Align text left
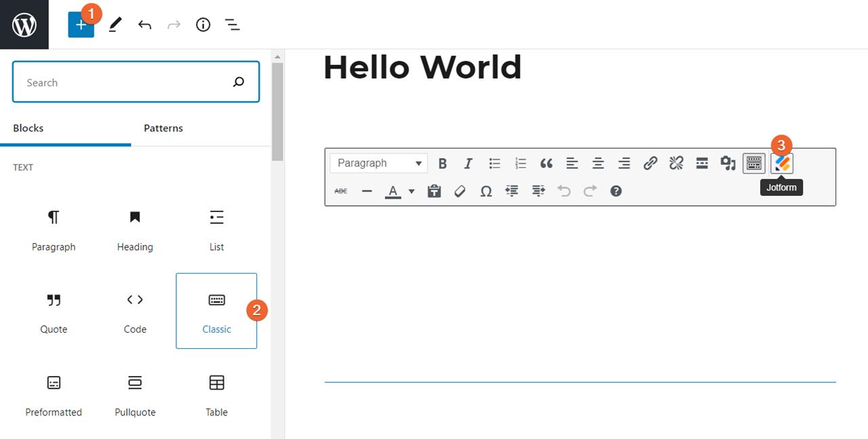868x439 pixels. (x=572, y=163)
